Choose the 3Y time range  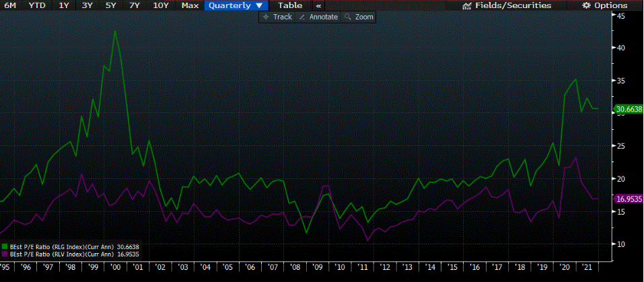pyautogui.click(x=87, y=5)
